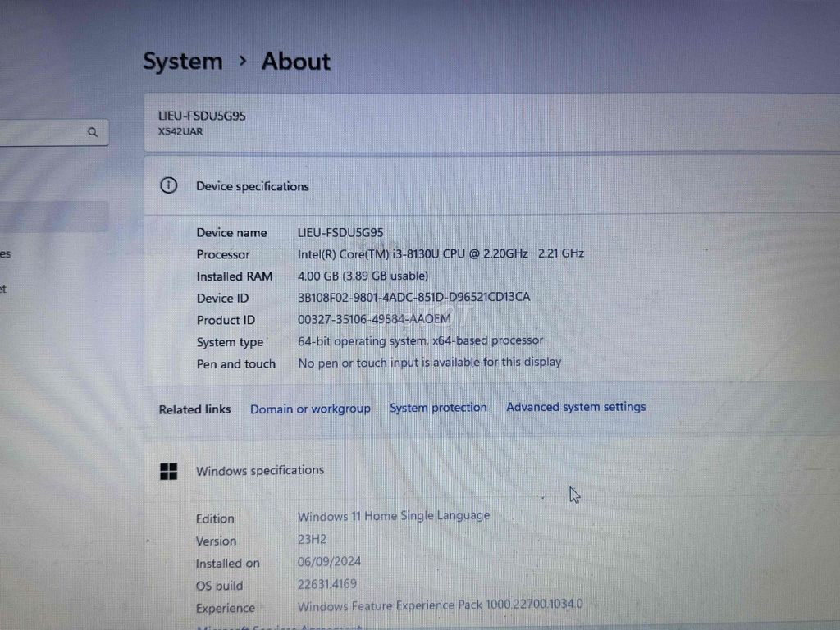Click the Edition label

[x=215, y=518]
